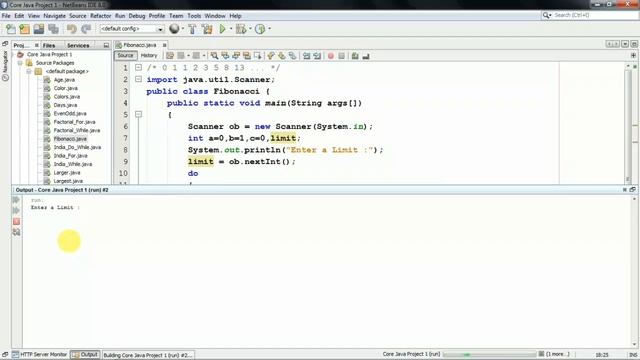The width and height of the screenshot is (640, 360).
Task: Stop macro recording icon in editor toolbar
Action: pyautogui.click(x=342, y=56)
